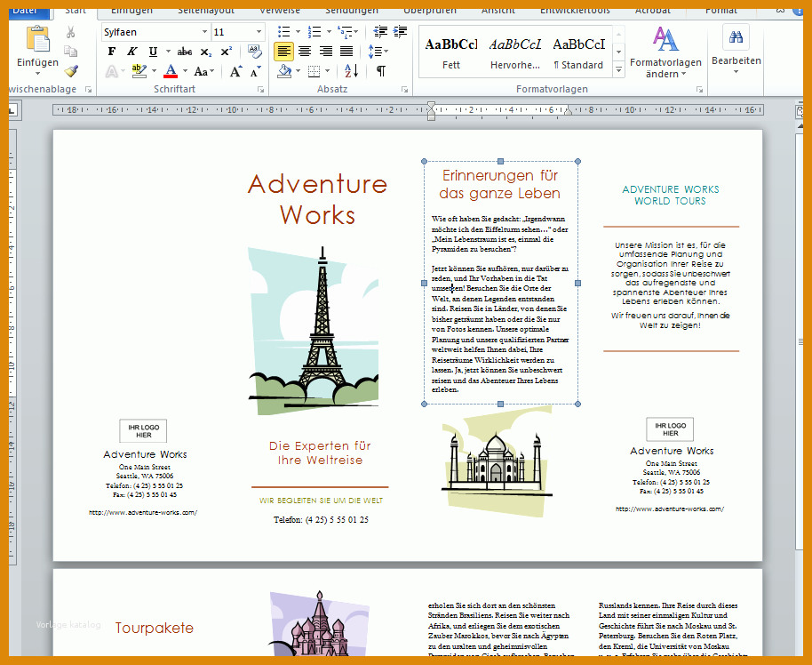The height and width of the screenshot is (665, 812).
Task: Toggle Bold formatting (F button)
Action: click(111, 52)
